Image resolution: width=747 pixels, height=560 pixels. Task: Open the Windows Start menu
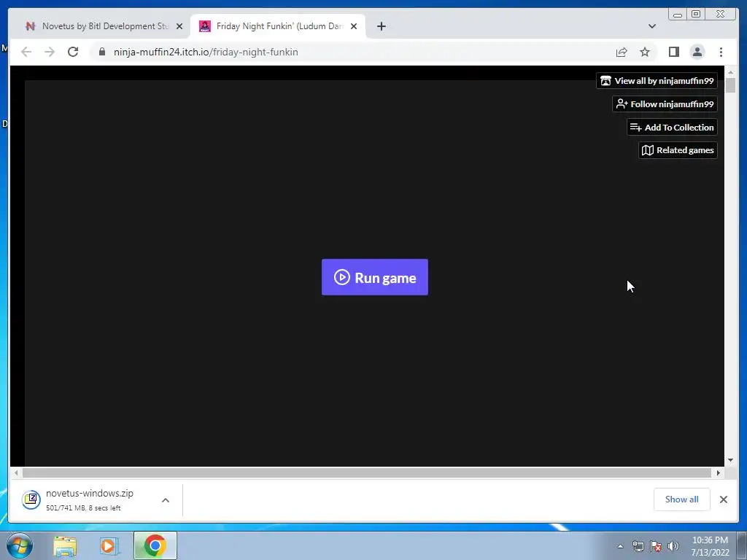pos(20,545)
